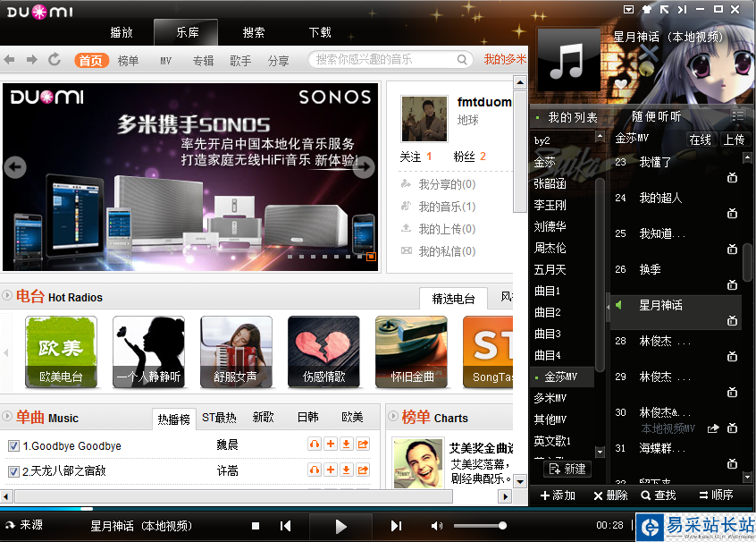This screenshot has height=542, width=756.
Task: Click the browser back arrow icon
Action: [x=9, y=60]
